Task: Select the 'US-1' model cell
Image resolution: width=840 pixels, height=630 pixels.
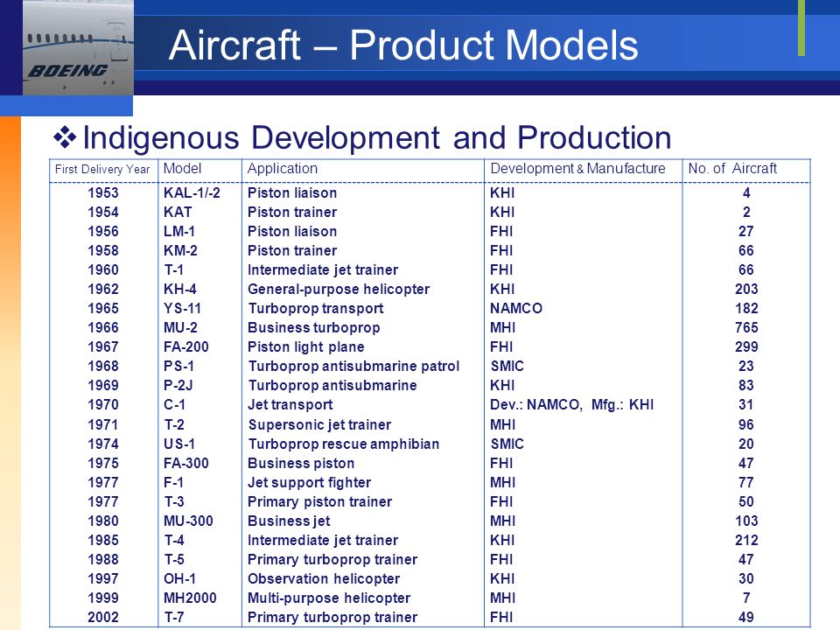Action: 178,444
